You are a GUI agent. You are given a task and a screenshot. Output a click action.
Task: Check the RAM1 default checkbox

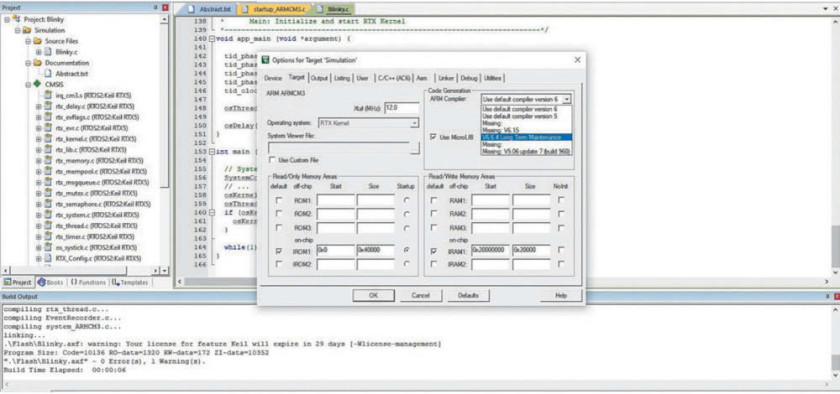433,200
